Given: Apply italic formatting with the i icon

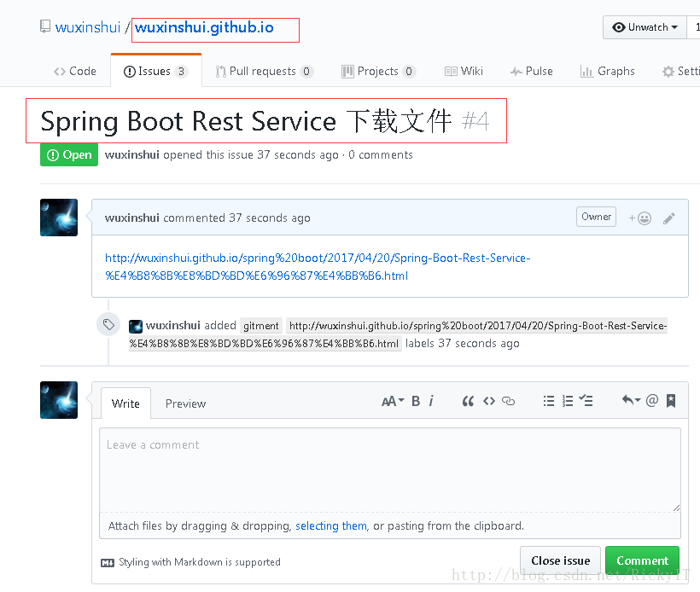Looking at the screenshot, I should (431, 402).
